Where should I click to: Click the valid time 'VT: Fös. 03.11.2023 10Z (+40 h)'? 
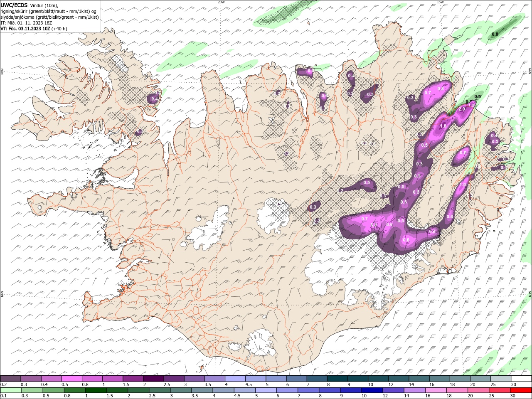pos(34,29)
